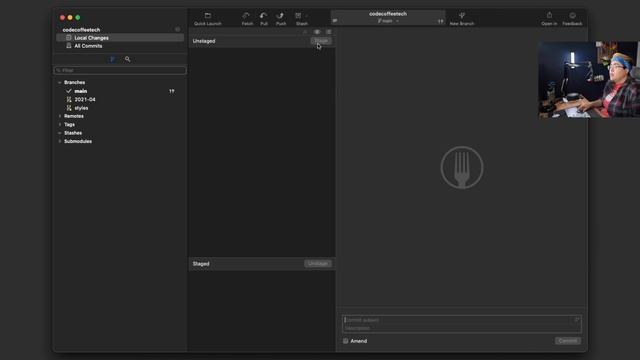The height and width of the screenshot is (360, 640).
Task: Open commit message history icon in subject field
Action: pyautogui.click(x=577, y=320)
